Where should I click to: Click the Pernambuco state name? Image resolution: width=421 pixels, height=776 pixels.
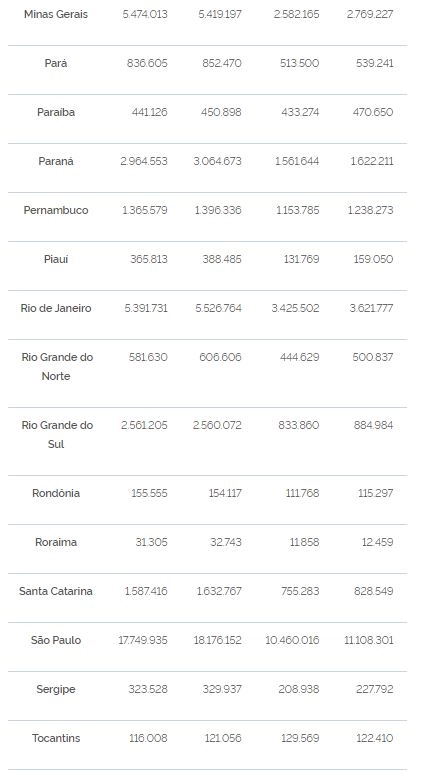tap(56, 210)
